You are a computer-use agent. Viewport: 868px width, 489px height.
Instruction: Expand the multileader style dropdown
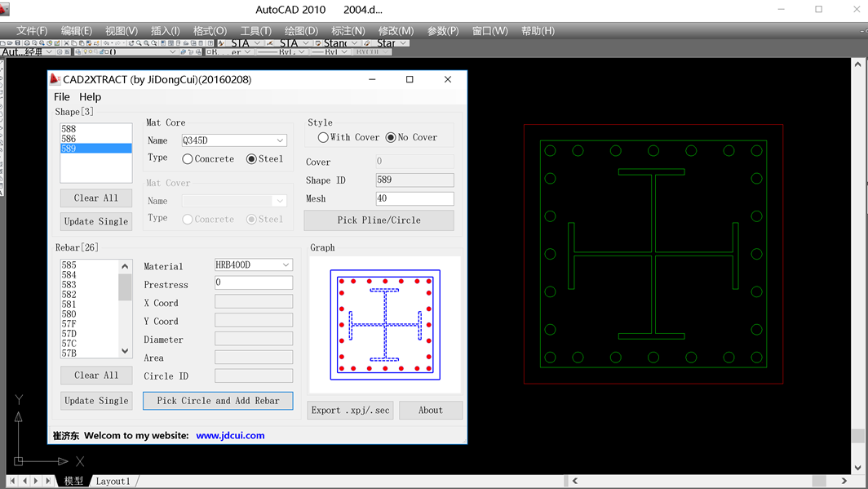click(403, 43)
